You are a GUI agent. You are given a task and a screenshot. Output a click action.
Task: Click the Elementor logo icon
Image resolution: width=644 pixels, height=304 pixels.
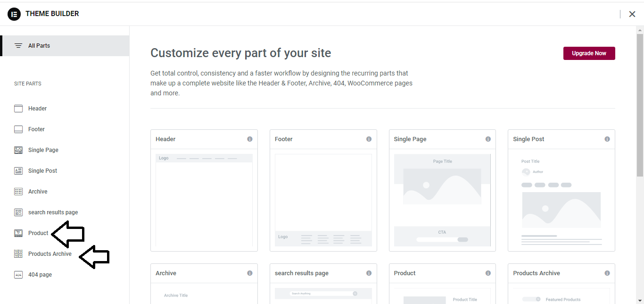pos(14,14)
